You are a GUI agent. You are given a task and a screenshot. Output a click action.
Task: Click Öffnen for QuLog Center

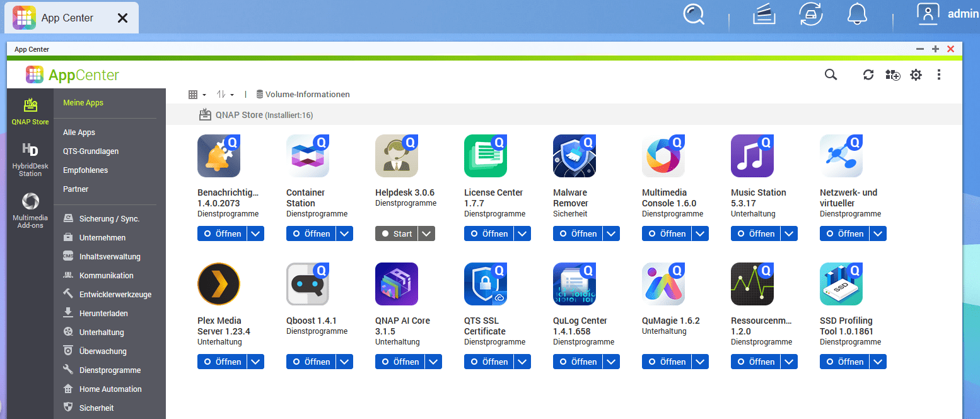pos(578,362)
